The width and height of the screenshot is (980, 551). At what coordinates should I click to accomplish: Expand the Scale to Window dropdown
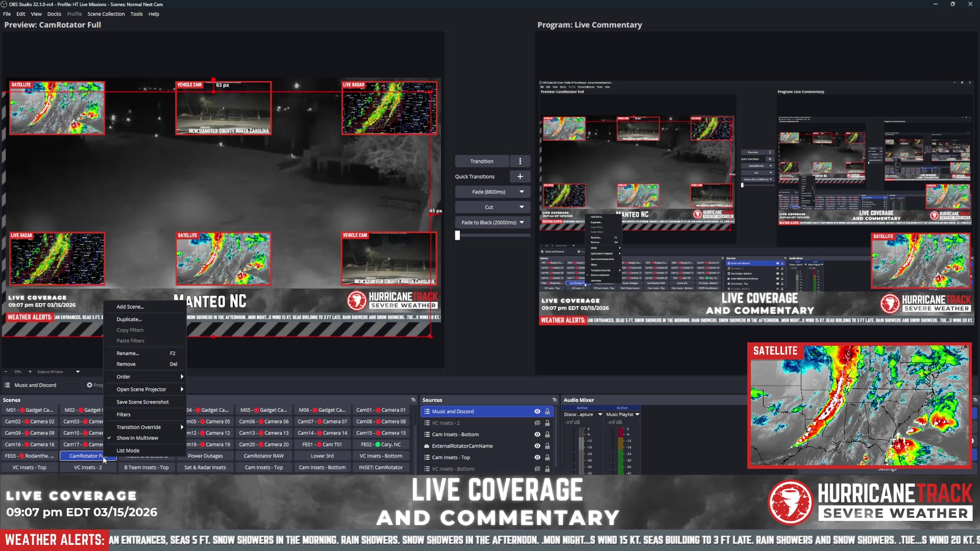pos(78,372)
